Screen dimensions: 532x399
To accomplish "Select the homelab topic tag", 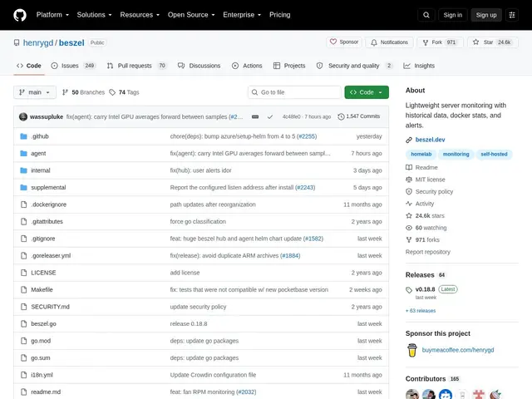I will [421, 154].
